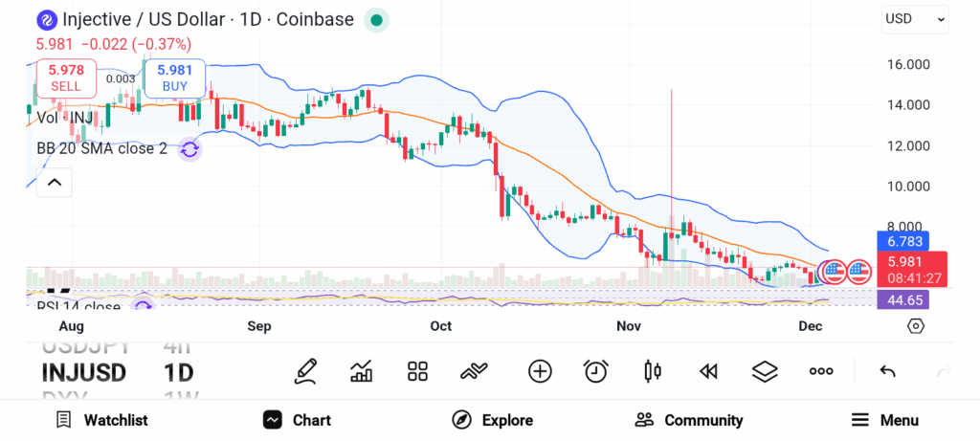The width and height of the screenshot is (980, 441).
Task: Open the chart indicators bar-graph icon
Action: 362,371
